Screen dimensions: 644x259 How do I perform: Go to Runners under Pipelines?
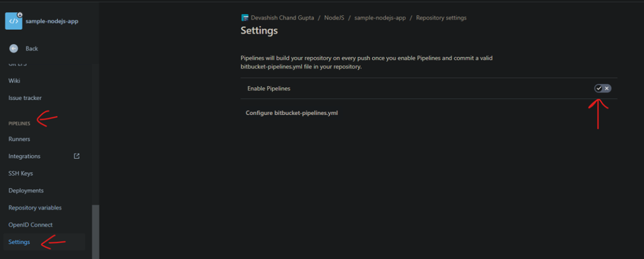[19, 139]
